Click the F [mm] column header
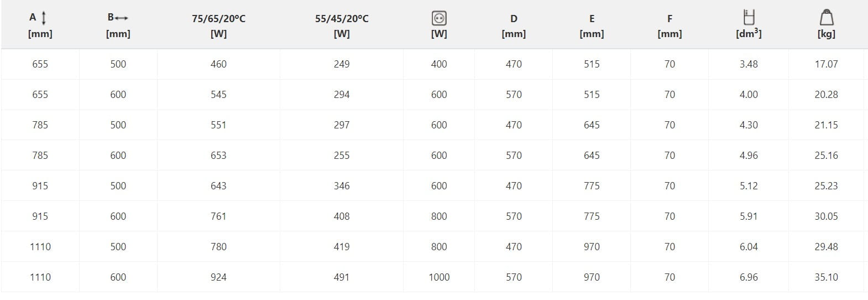Image resolution: width=868 pixels, height=300 pixels. (670, 25)
